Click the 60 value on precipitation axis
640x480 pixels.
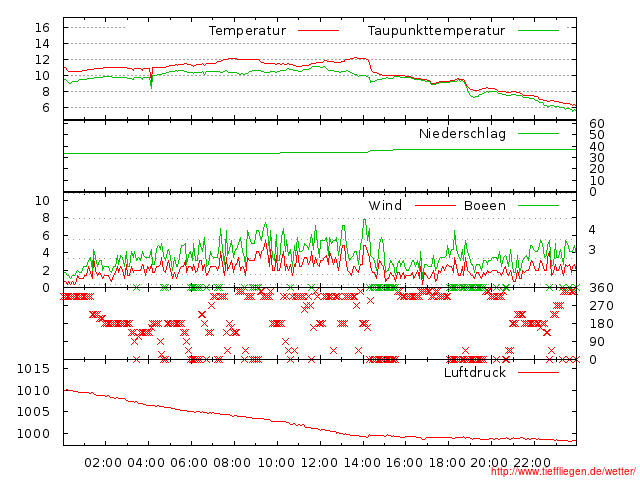pos(597,124)
